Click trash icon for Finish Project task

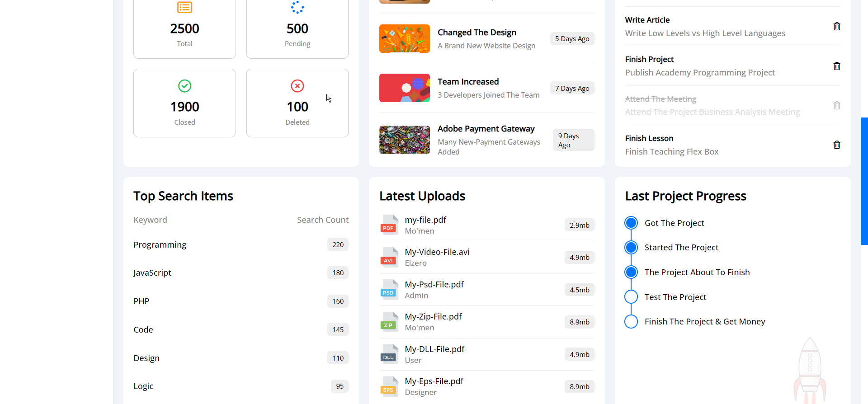click(837, 66)
